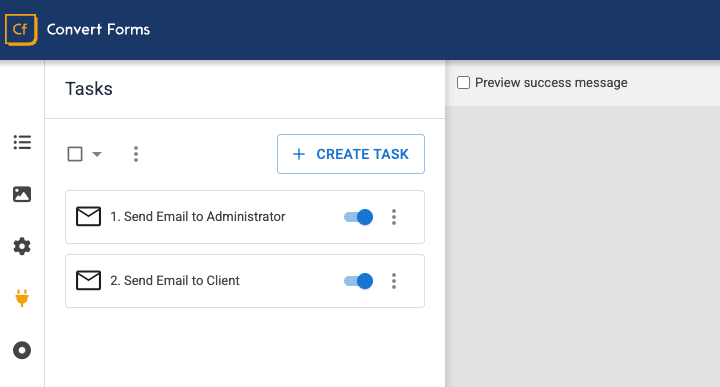Click the Convert Forms Cf logo
This screenshot has width=720, height=387.
[x=21, y=29]
